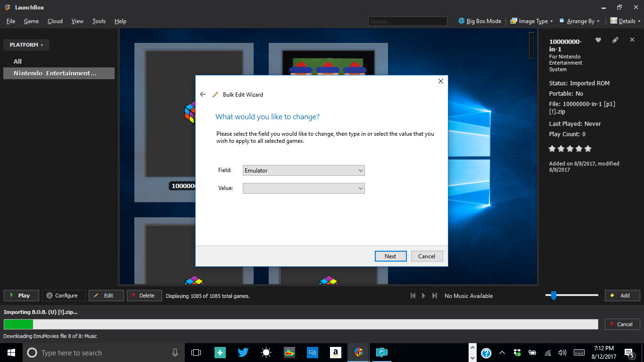Screen dimensions: 644x362
Task: Open Task View
Action: 196,353
